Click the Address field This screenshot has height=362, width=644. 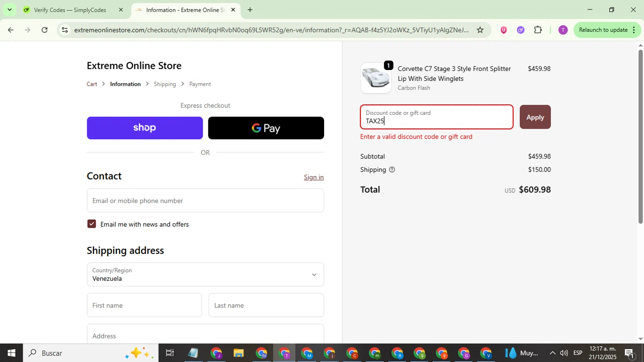(x=205, y=334)
